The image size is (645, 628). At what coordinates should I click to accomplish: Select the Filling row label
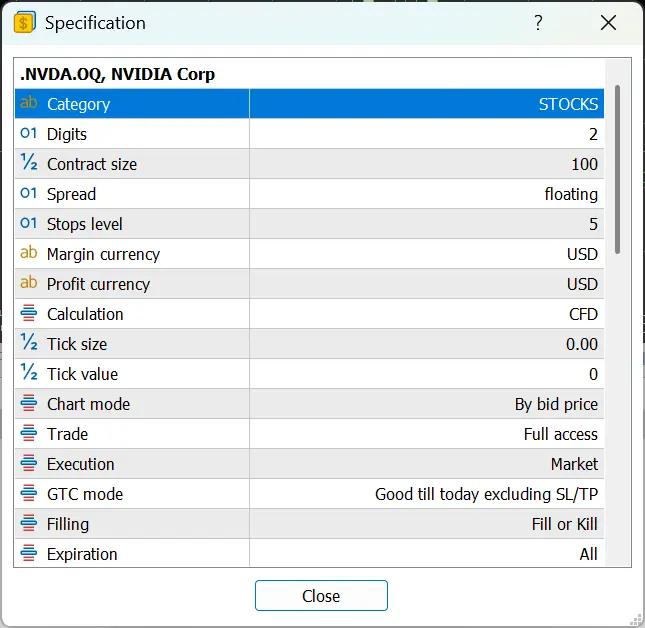coord(67,525)
